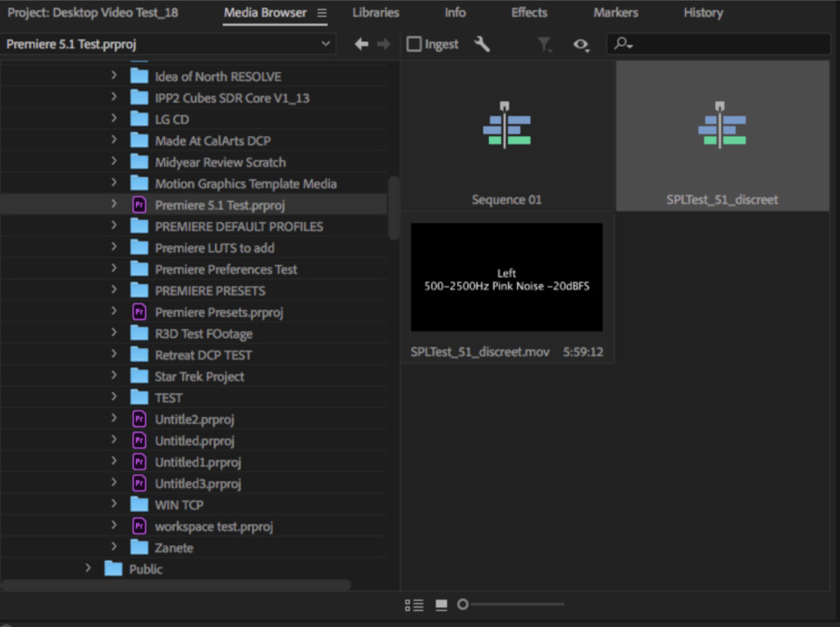Select the Premiere 5.1 Test.prproj tree row label

tap(220, 205)
